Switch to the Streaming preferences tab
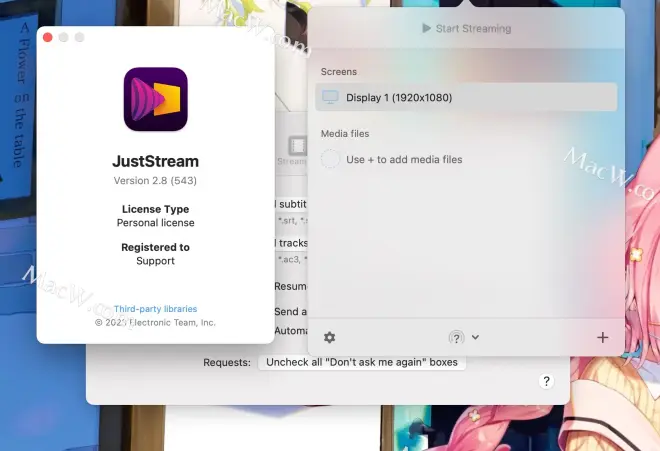The height and width of the screenshot is (451, 660). pyautogui.click(x=292, y=150)
